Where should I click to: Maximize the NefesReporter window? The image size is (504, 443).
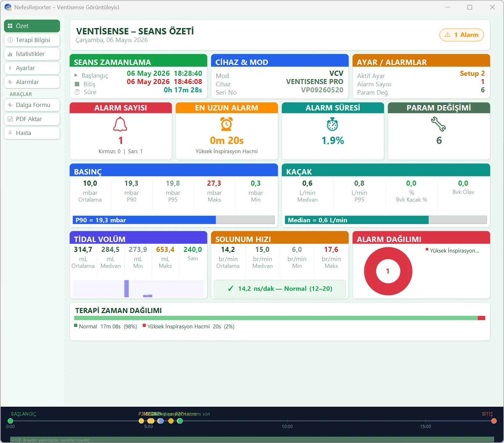[x=470, y=7]
